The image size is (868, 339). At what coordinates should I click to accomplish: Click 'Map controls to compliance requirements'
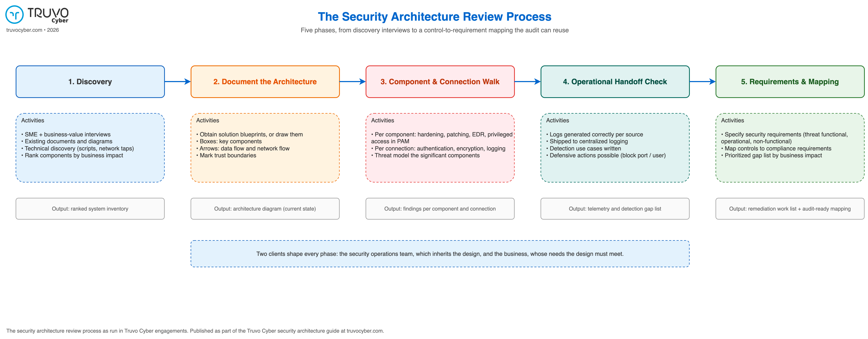[x=776, y=149]
